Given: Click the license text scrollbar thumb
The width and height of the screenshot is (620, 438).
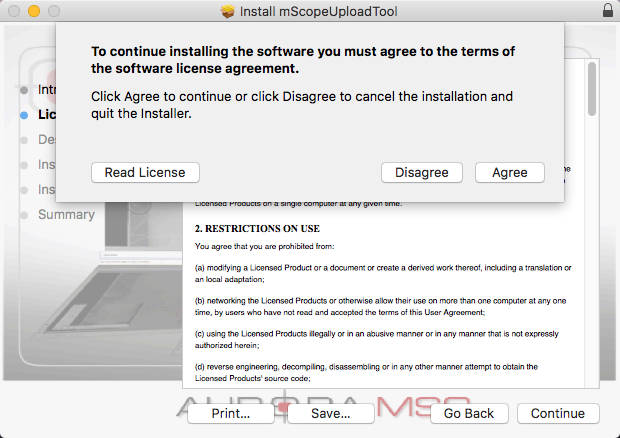Looking at the screenshot, I should (592, 89).
